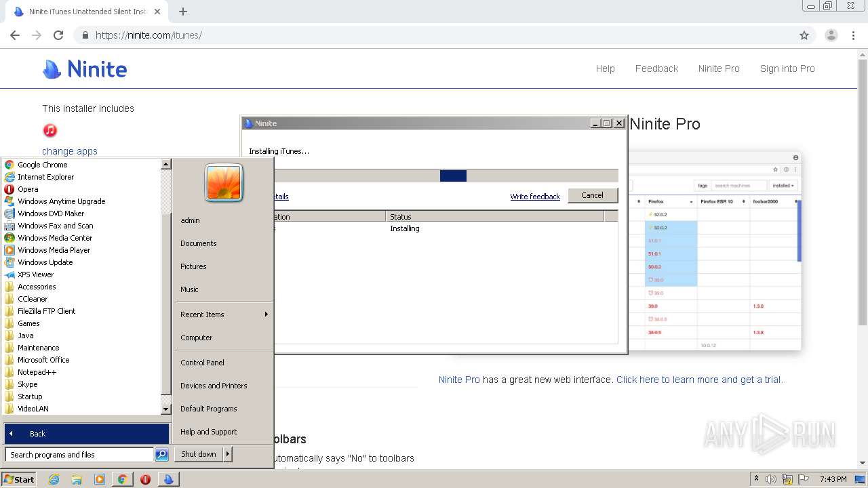This screenshot has width=868, height=488.
Task: Click the Start button on taskbar
Action: click(19, 479)
